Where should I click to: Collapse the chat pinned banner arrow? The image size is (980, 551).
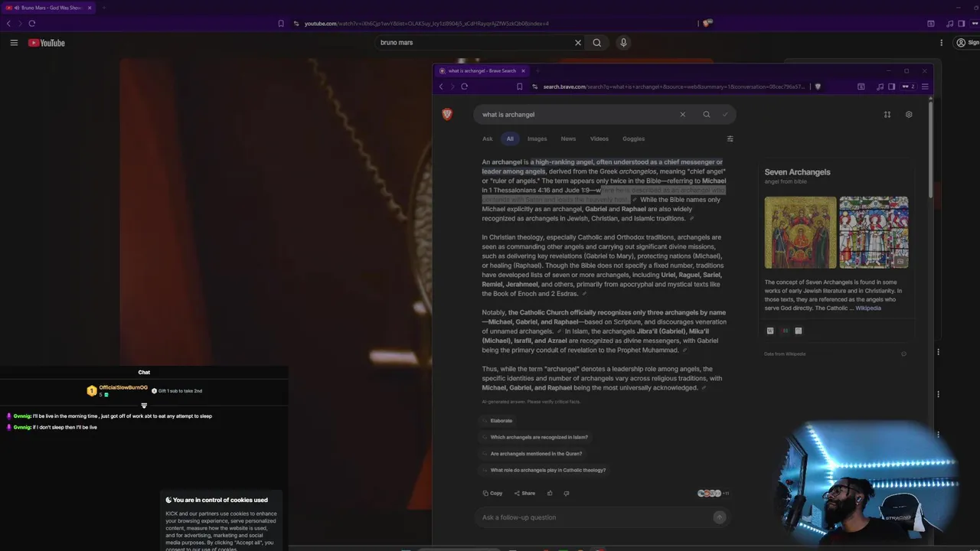click(144, 406)
